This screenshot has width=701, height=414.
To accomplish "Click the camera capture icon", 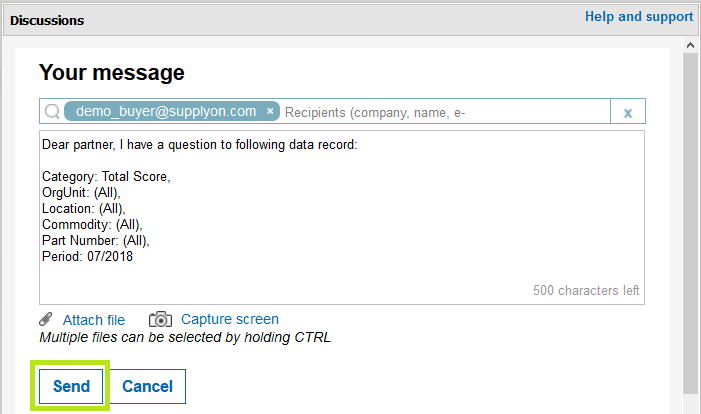I will 160,319.
